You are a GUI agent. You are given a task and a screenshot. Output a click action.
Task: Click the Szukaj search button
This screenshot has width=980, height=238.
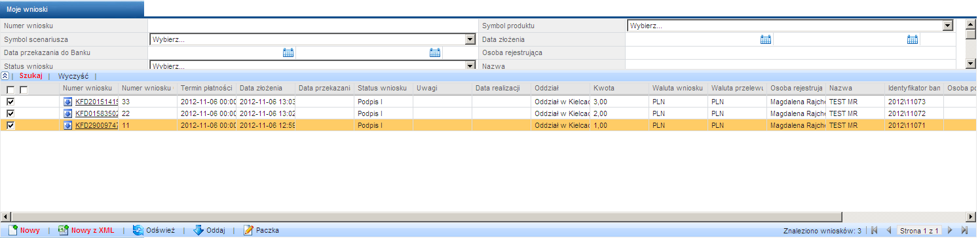coord(31,76)
